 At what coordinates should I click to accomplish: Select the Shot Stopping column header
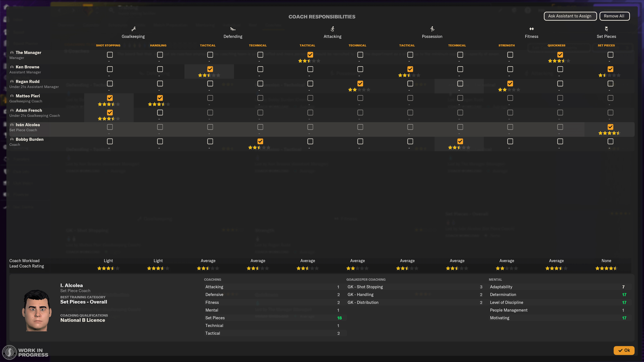(108, 45)
